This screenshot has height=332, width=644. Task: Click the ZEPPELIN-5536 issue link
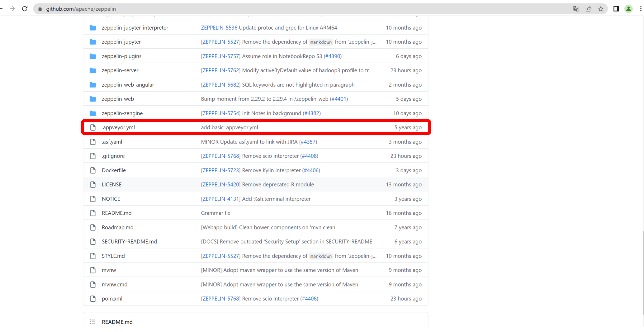click(x=219, y=28)
